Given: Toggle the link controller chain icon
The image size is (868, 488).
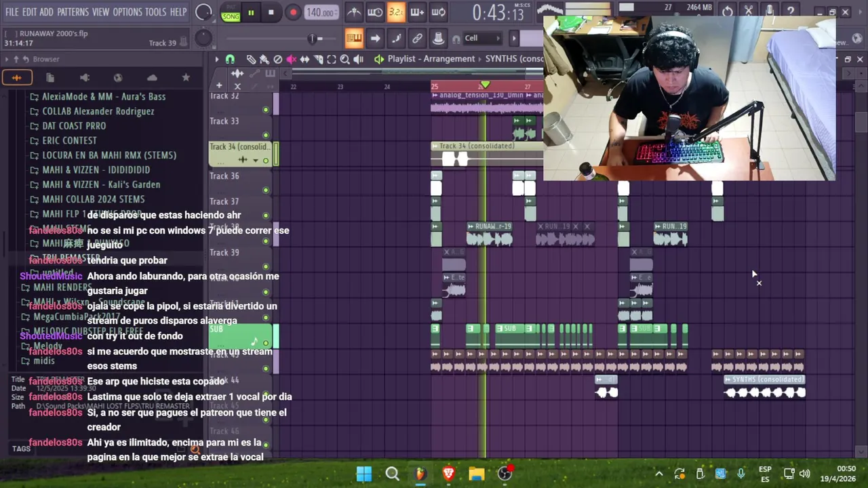Looking at the screenshot, I should pos(417,38).
